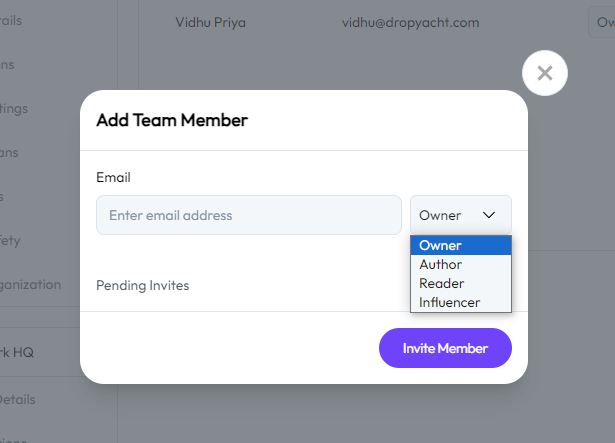Open the Organization sidebar item
The height and width of the screenshot is (443, 615).
(30, 285)
